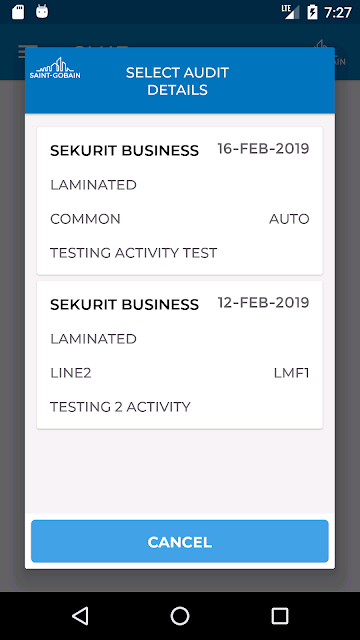Select the 16-FEB-2019 Sekurit Business audit
This screenshot has width=360, height=640.
[180, 201]
